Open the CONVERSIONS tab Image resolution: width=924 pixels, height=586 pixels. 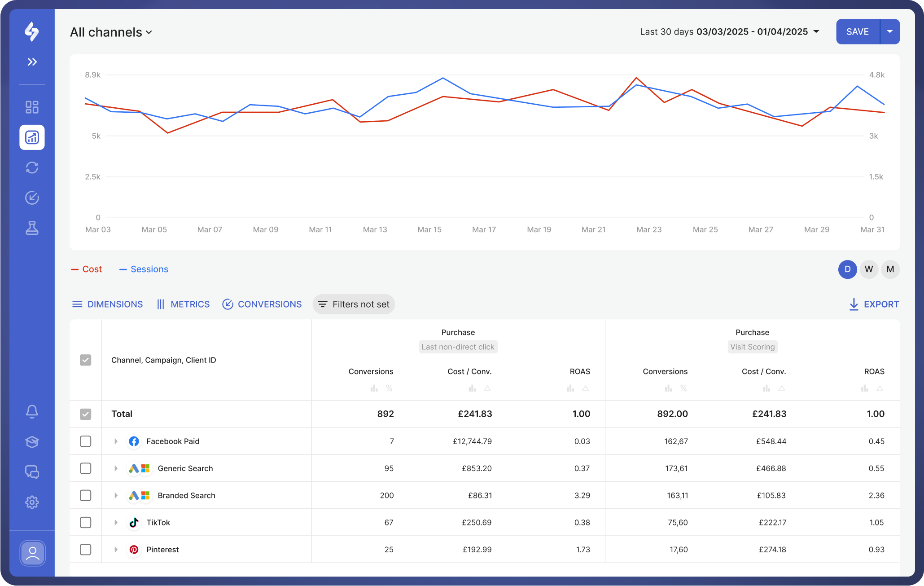pos(262,304)
